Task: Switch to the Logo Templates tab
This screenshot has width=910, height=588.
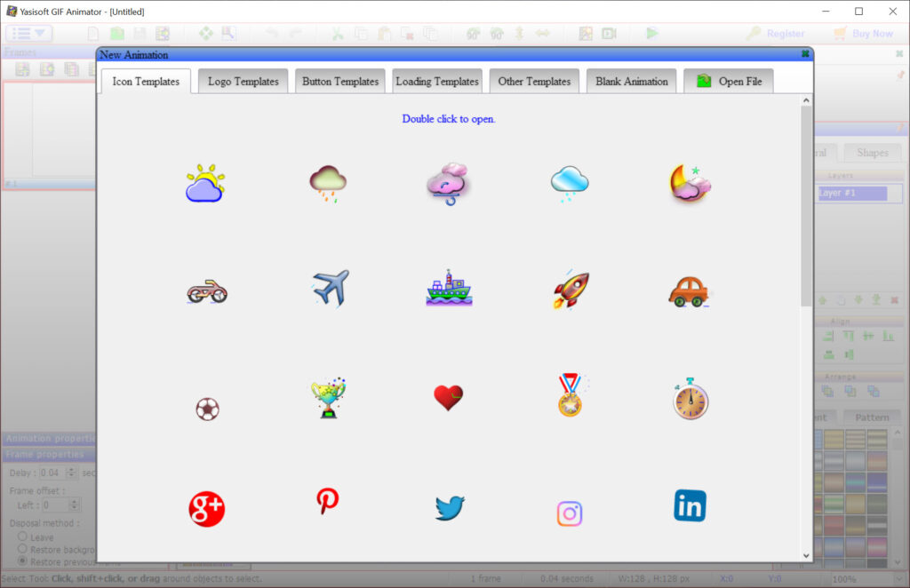Action: click(x=243, y=81)
